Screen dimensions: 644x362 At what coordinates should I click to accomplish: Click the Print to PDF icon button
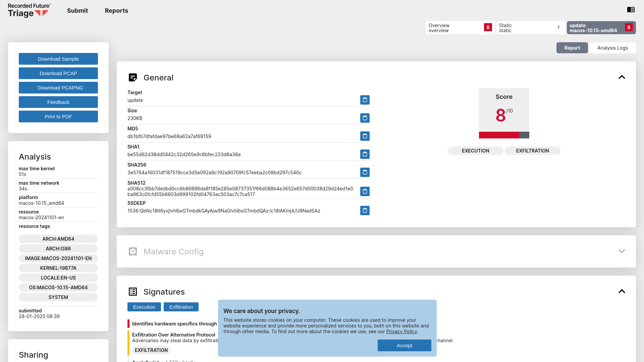click(58, 117)
